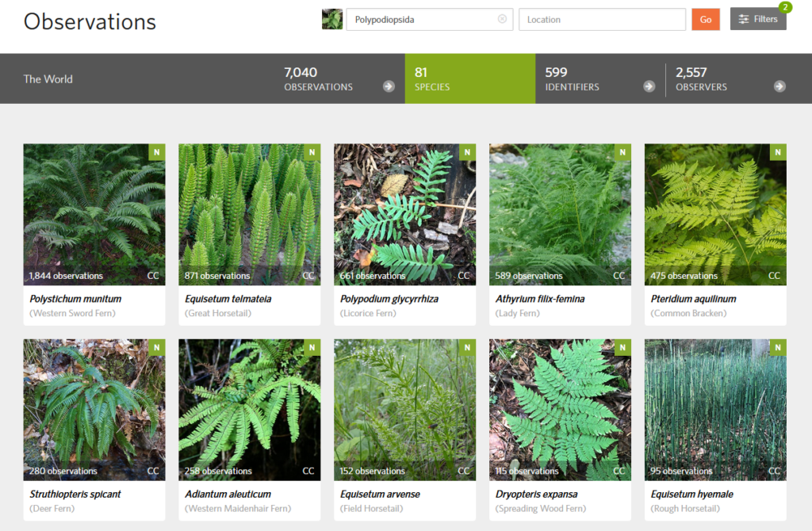Focus the Location input field
Viewport: 812px width, 531px height.
(603, 19)
